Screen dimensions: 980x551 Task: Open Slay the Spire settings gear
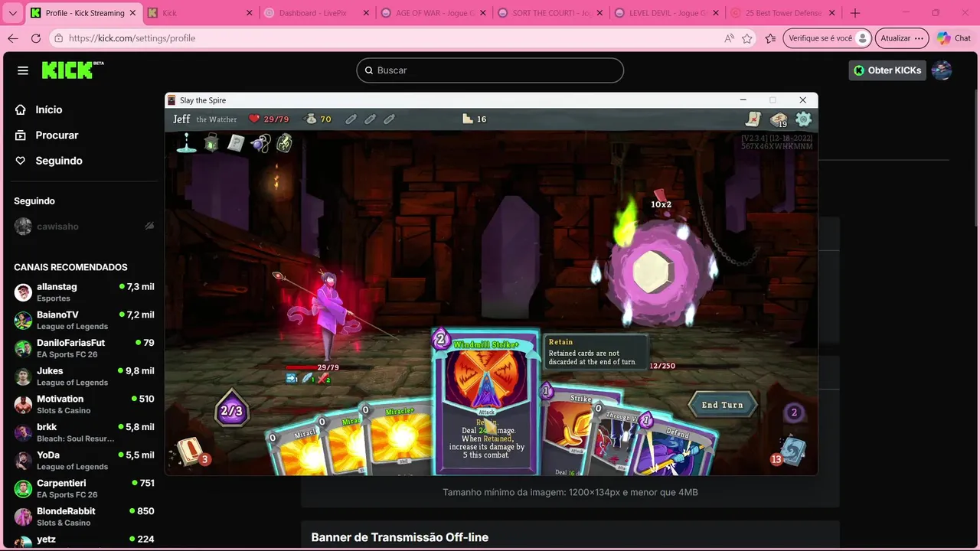pyautogui.click(x=803, y=119)
